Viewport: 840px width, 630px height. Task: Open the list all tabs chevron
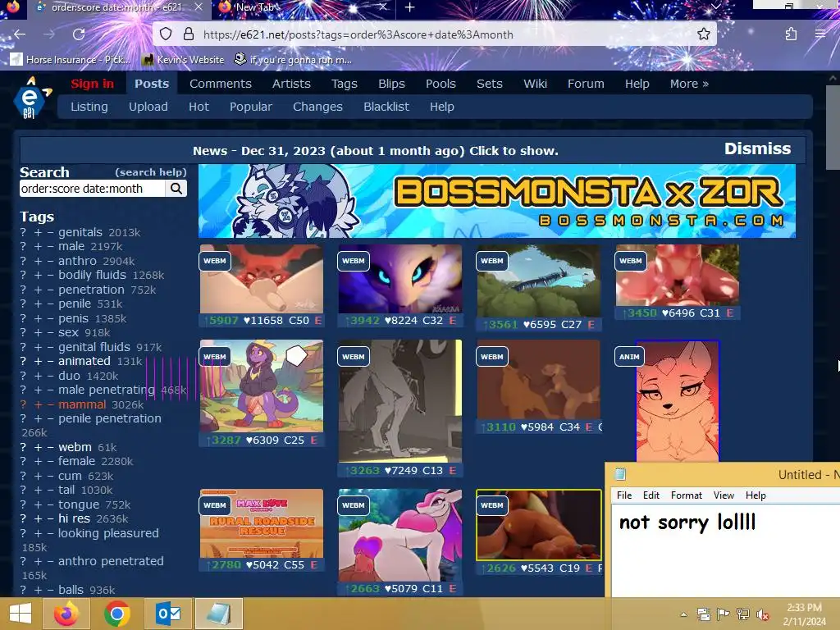[715, 7]
